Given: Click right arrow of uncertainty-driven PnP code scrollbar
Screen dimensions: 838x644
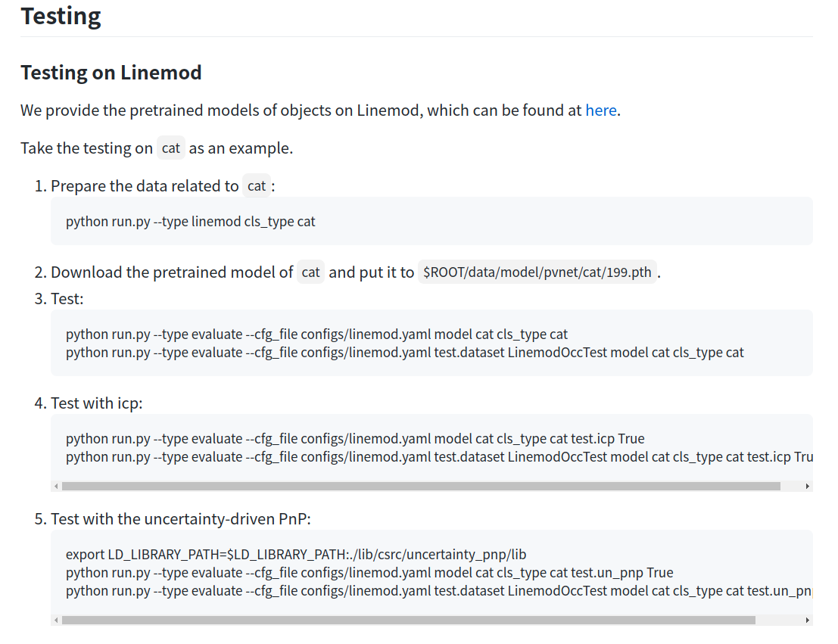Looking at the screenshot, I should [808, 620].
